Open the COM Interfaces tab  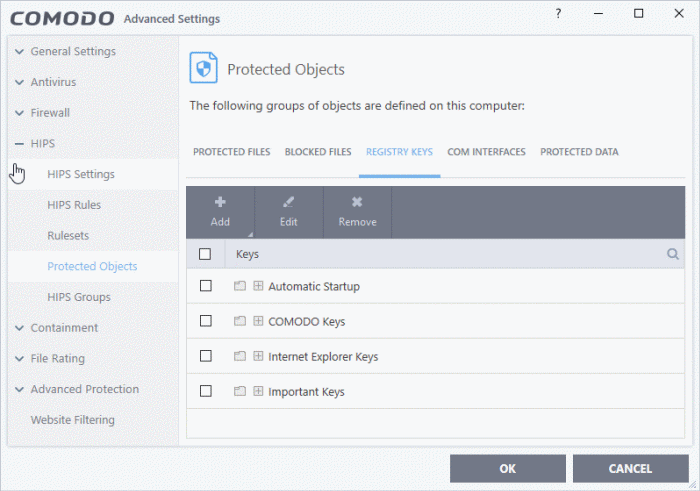pos(486,152)
